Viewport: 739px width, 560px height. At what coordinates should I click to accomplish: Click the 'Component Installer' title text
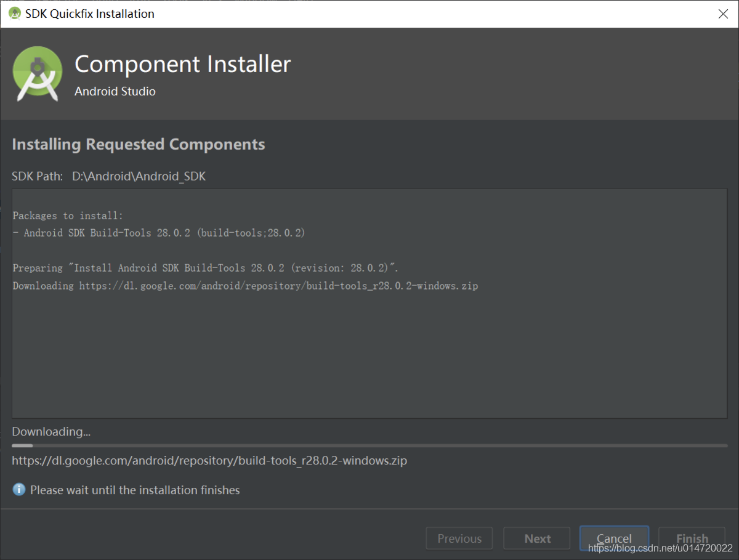(x=183, y=64)
